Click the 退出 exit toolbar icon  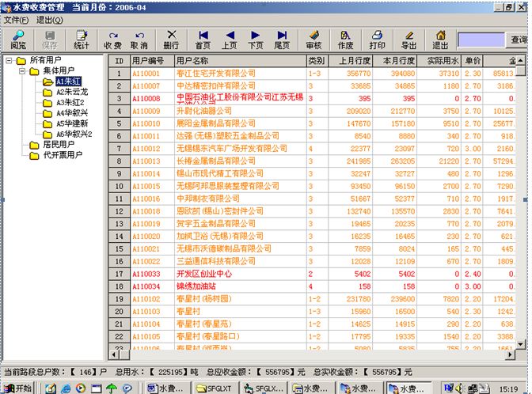click(440, 40)
